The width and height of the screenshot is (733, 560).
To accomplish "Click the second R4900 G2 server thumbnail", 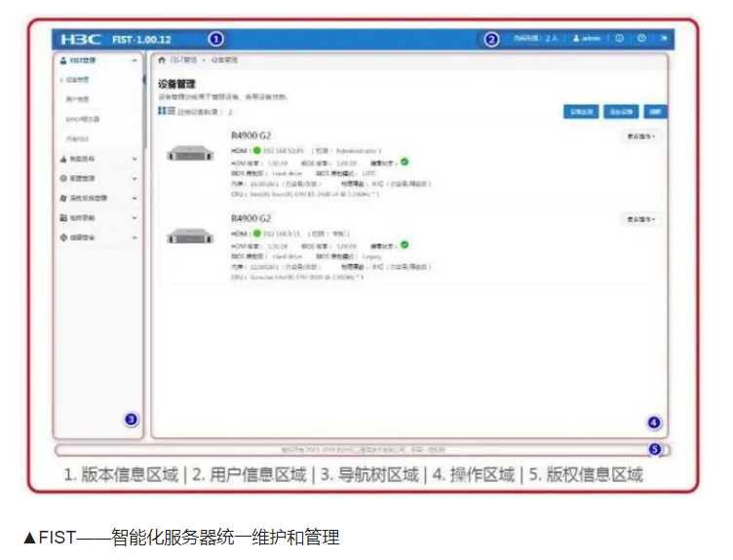I will coord(190,236).
